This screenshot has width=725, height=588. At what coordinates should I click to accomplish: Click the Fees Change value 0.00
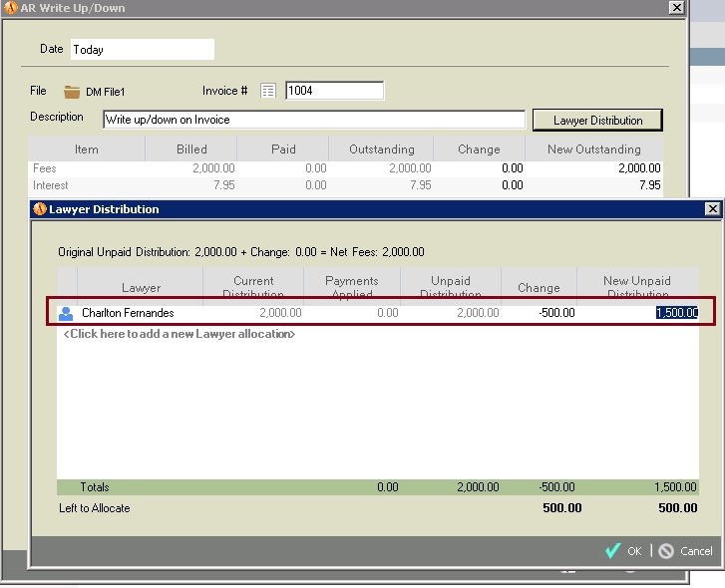(513, 168)
